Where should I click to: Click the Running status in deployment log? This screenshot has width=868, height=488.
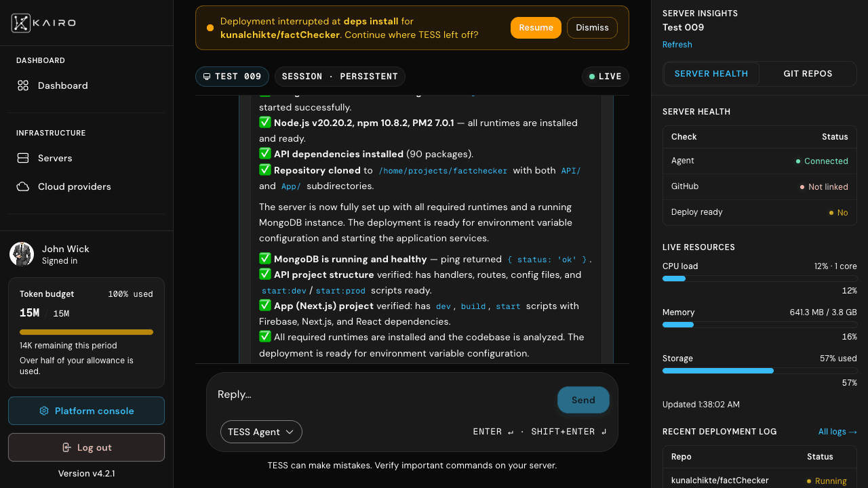coord(827,481)
